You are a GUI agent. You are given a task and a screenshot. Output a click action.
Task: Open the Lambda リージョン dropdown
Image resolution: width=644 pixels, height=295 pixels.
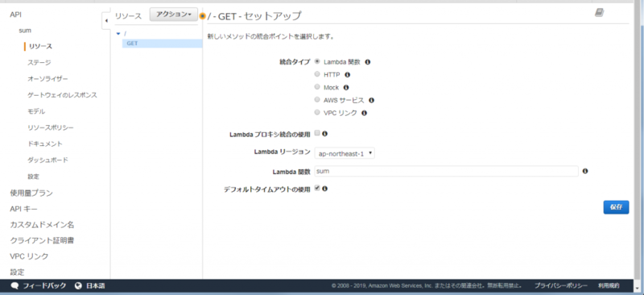click(345, 153)
